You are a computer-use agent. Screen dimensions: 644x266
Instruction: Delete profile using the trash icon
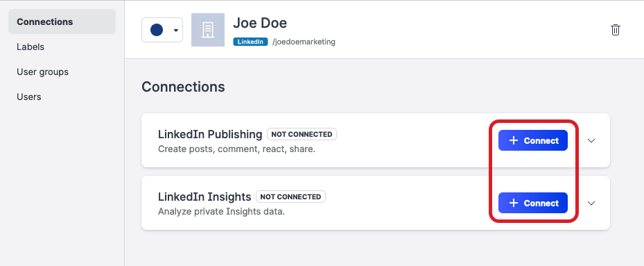coord(616,30)
